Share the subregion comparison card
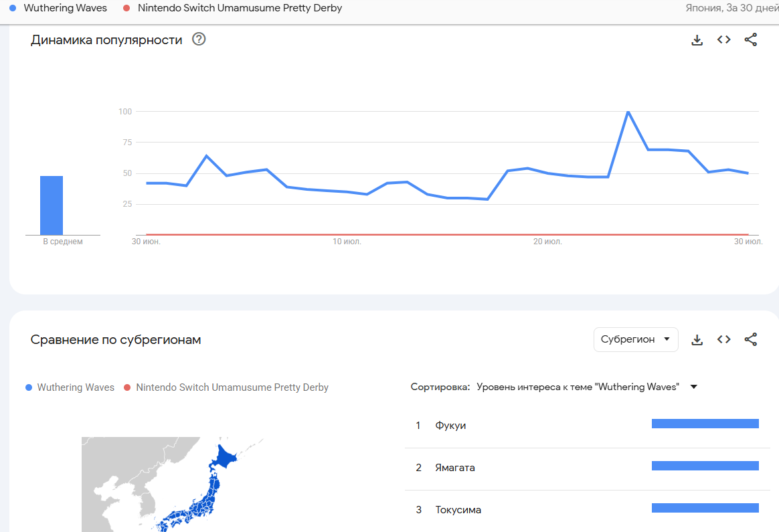Viewport: 779px width, 532px height. pyautogui.click(x=751, y=340)
